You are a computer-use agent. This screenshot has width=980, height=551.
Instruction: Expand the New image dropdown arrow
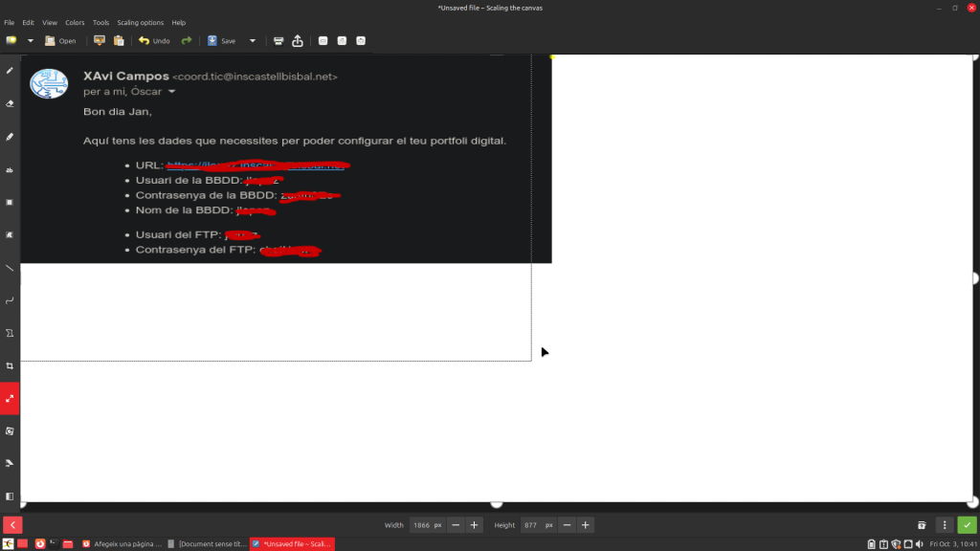(31, 41)
